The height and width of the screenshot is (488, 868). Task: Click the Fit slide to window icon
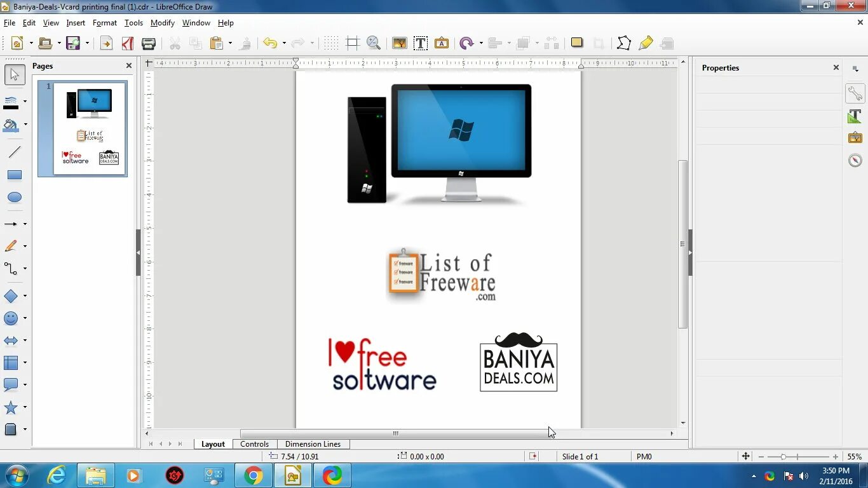click(x=746, y=456)
